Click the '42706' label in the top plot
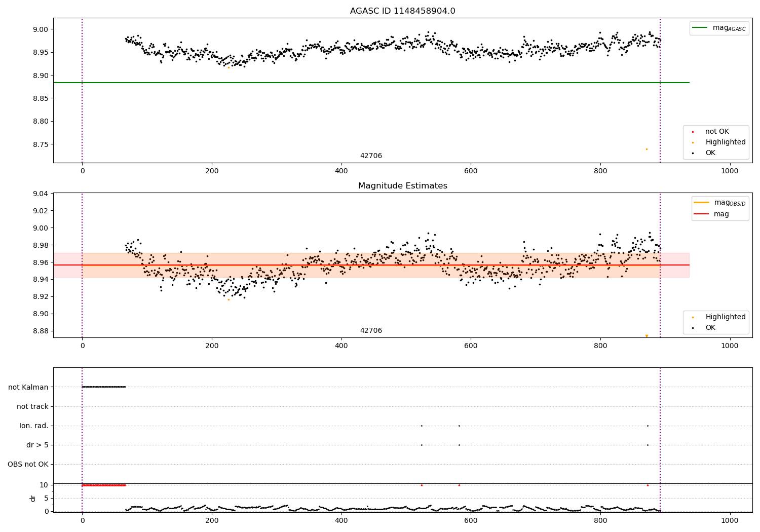760x532 pixels. pos(371,156)
